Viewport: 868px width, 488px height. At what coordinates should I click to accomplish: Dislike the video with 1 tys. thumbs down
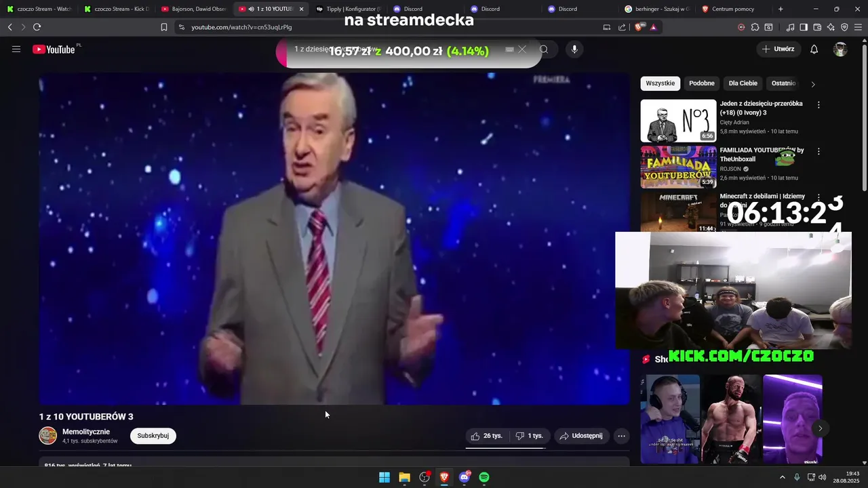529,436
